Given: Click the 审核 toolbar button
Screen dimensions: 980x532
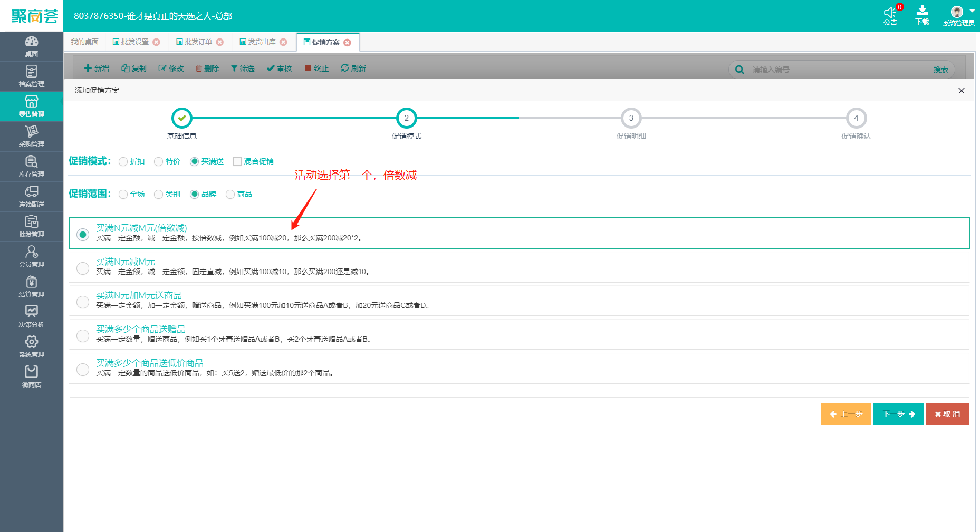Looking at the screenshot, I should [279, 69].
